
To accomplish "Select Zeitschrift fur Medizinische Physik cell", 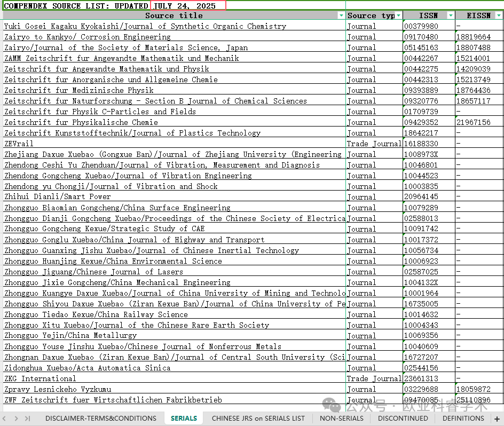I will (x=174, y=90).
